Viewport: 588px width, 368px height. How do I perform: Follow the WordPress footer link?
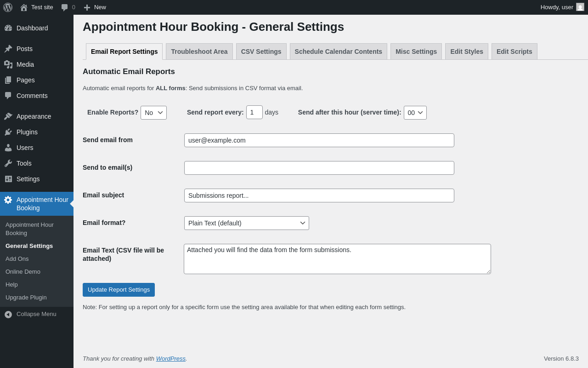click(x=170, y=358)
